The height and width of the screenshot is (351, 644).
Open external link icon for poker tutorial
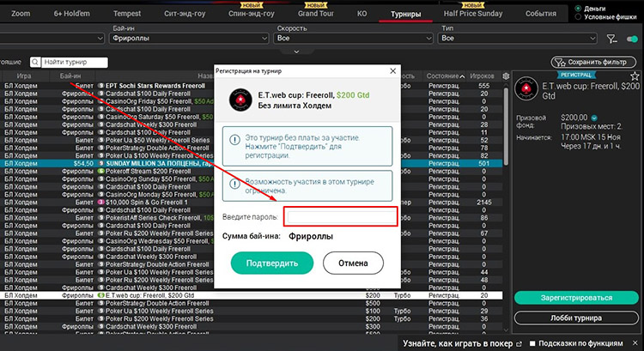[519, 344]
